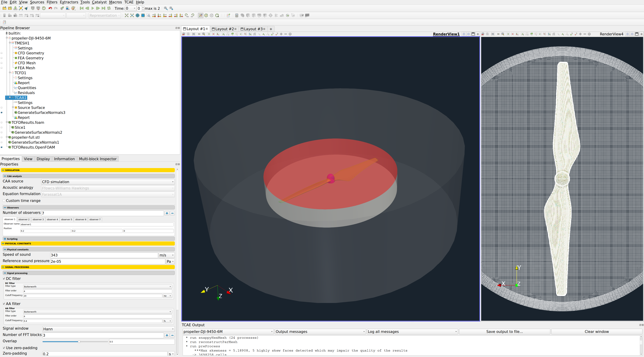Set view direction to -Z icon
This screenshot has width=644, height=357.
coord(181,16)
